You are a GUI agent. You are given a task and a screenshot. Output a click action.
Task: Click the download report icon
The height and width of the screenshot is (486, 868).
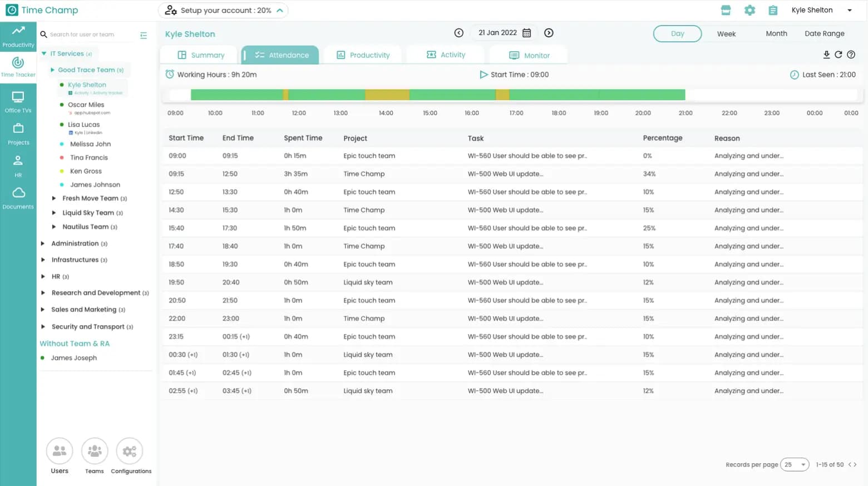826,55
